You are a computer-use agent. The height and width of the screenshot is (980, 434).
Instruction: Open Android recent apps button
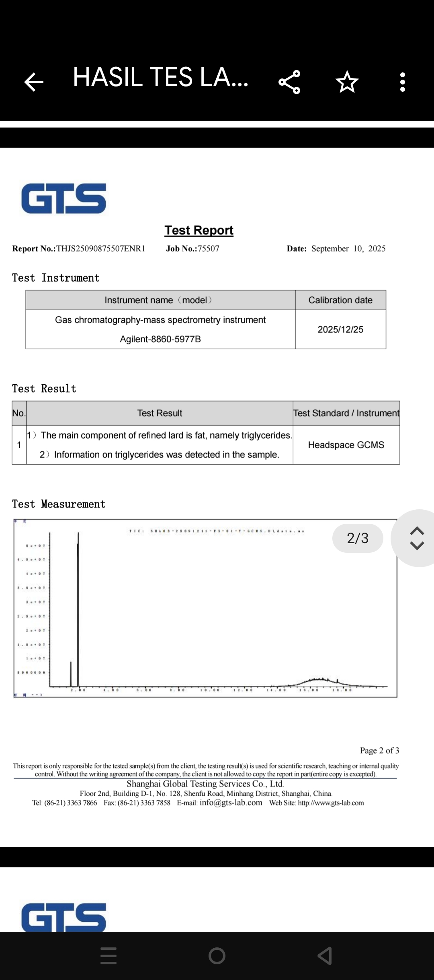pyautogui.click(x=108, y=955)
